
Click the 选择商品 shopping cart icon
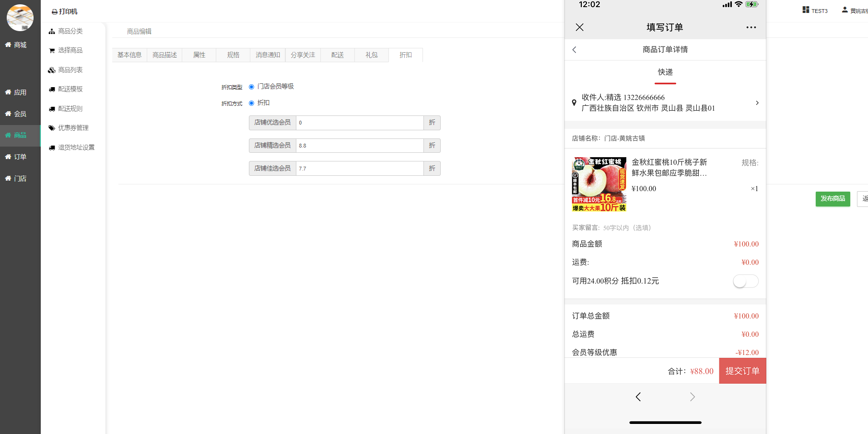(52, 51)
